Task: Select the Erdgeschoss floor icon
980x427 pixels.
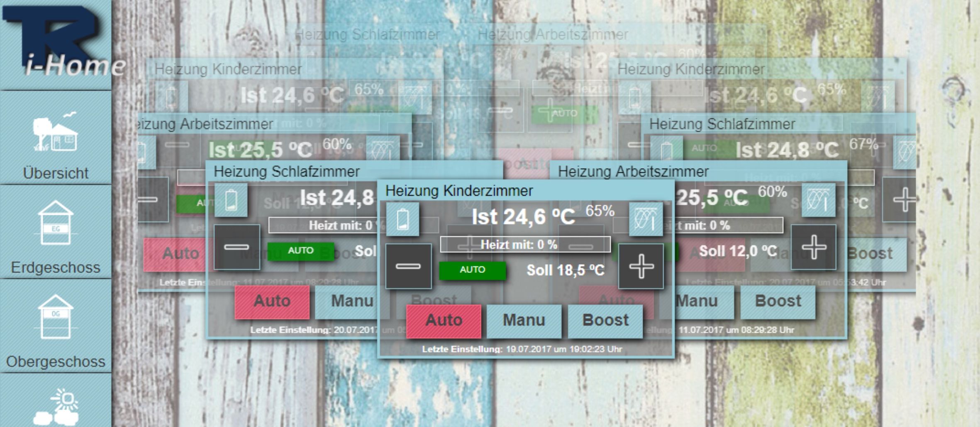Action: point(56,223)
